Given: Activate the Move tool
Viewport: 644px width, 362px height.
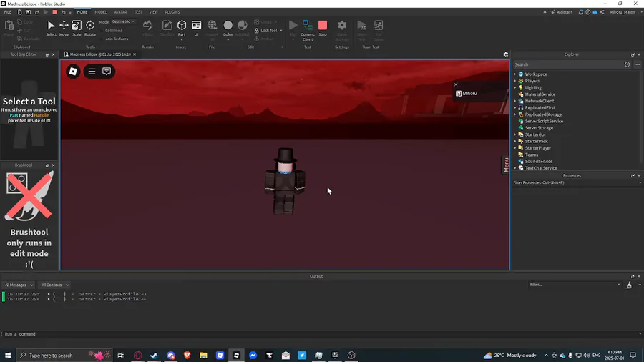Looking at the screenshot, I should tap(64, 29).
